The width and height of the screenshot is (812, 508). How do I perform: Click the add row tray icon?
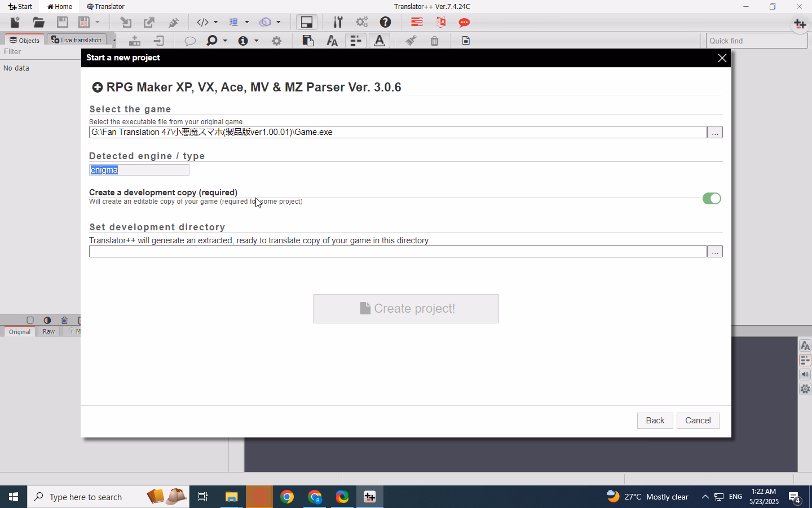coord(134,41)
